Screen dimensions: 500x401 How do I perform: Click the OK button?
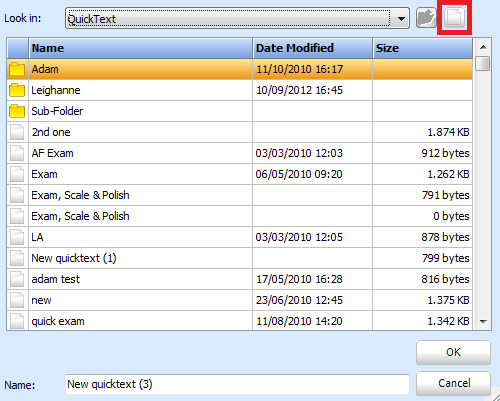click(x=453, y=352)
